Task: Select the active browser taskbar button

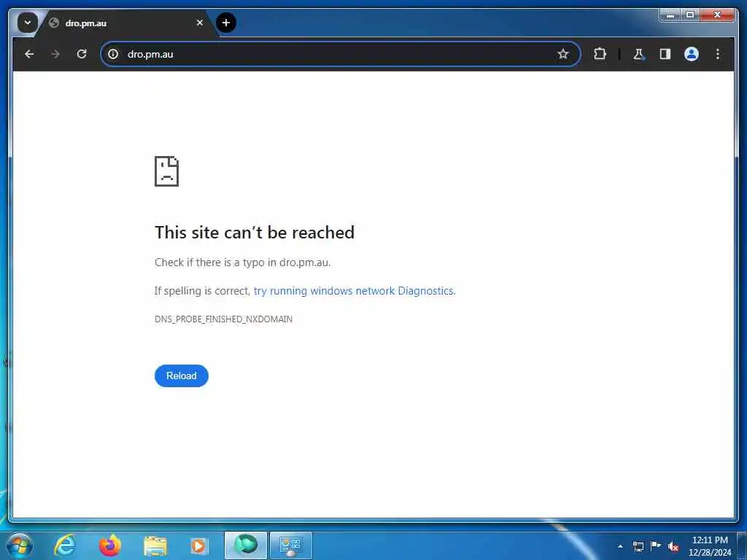Action: click(246, 545)
